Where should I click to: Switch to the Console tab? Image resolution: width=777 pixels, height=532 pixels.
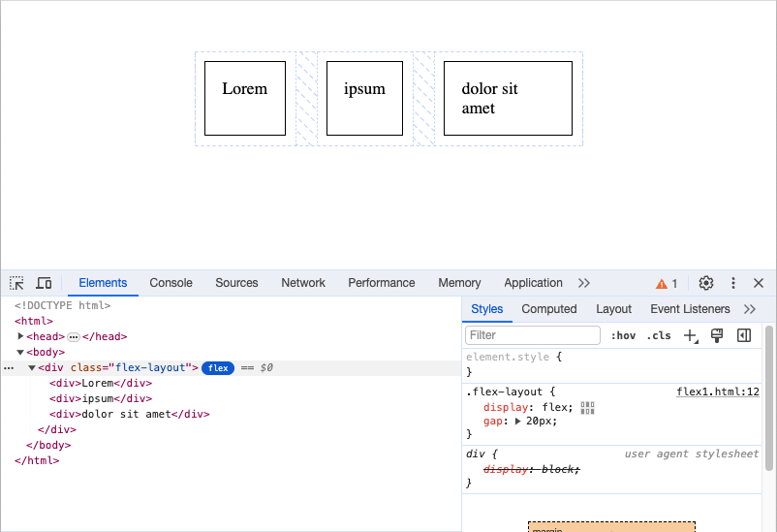tap(171, 283)
